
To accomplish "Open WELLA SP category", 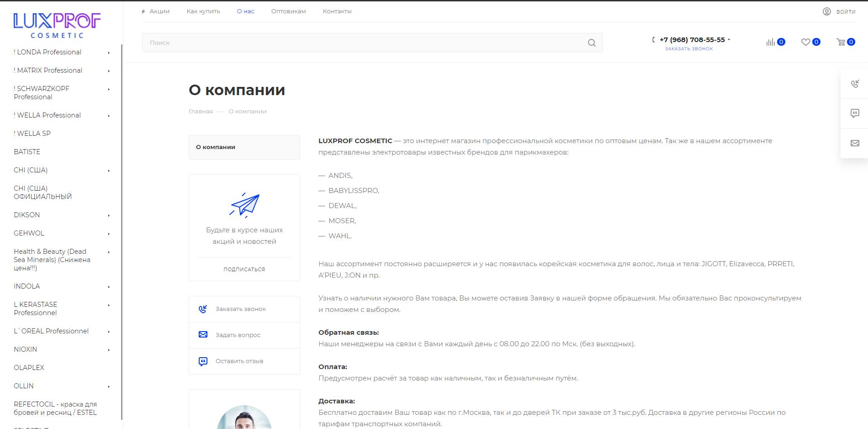I will [x=32, y=134].
